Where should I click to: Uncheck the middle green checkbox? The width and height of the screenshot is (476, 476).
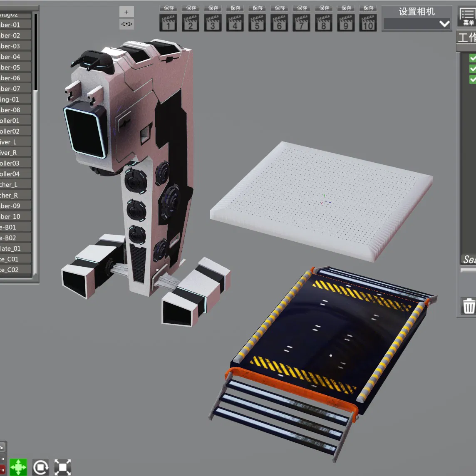click(x=473, y=69)
